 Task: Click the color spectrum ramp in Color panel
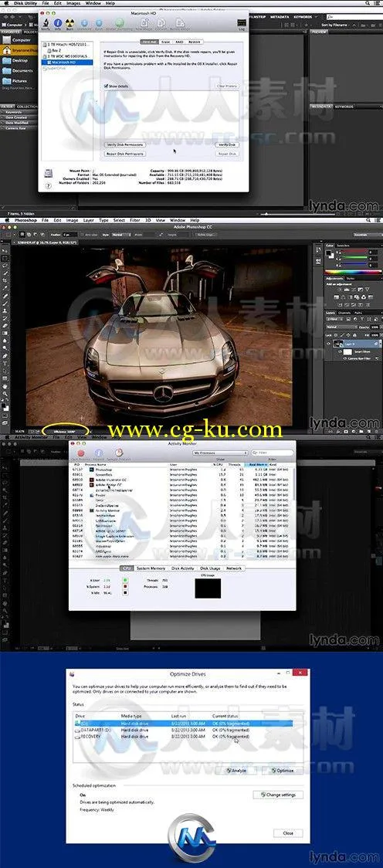tap(353, 271)
